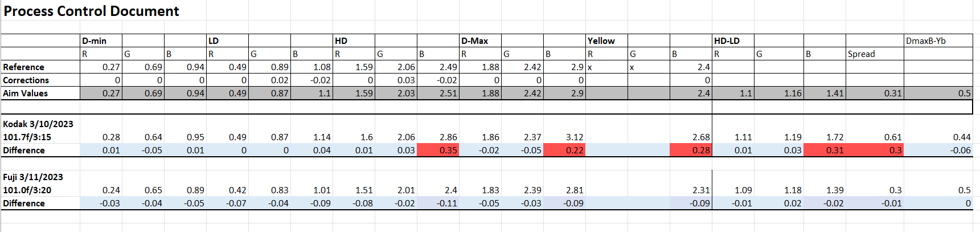Click the red highlighted 0.35 difference cell
The image size is (980, 232).
pos(438,150)
